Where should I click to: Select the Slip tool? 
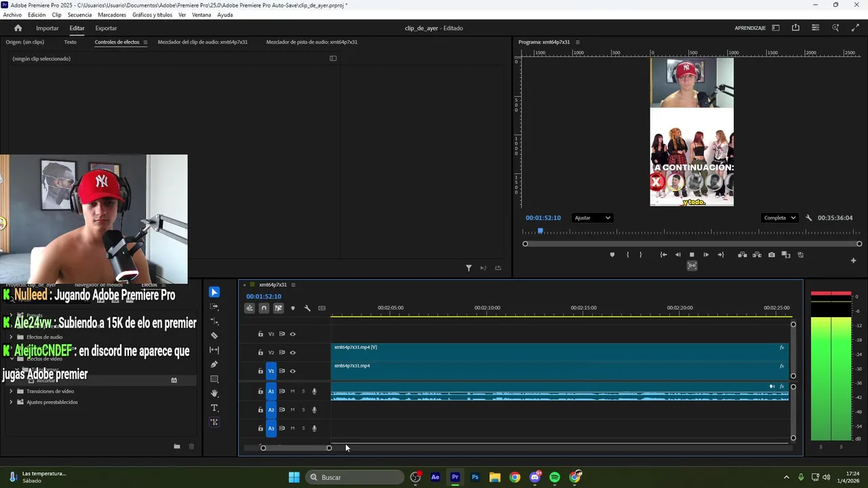tap(214, 350)
